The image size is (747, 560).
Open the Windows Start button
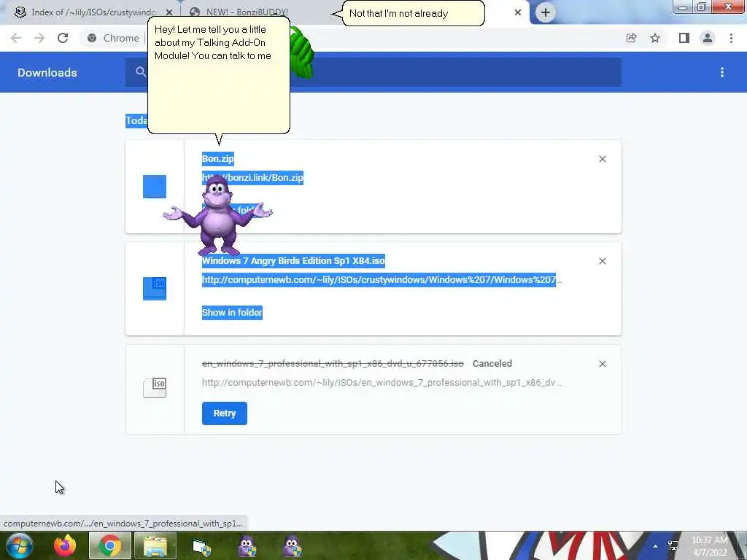click(x=20, y=545)
